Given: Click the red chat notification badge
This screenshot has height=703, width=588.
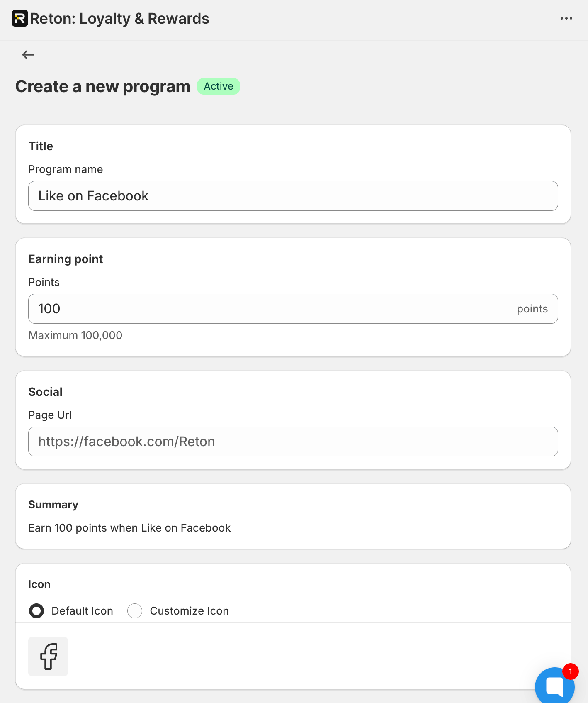Looking at the screenshot, I should (571, 671).
